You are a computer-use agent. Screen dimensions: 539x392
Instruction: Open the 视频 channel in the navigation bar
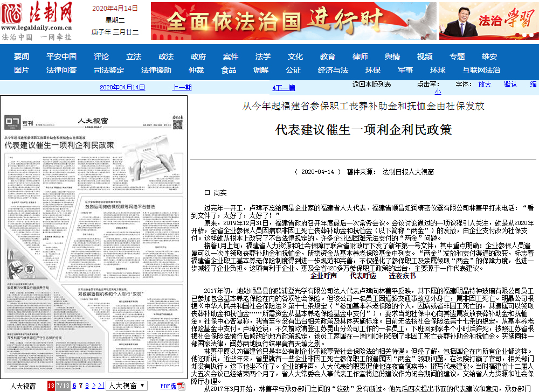(x=424, y=56)
